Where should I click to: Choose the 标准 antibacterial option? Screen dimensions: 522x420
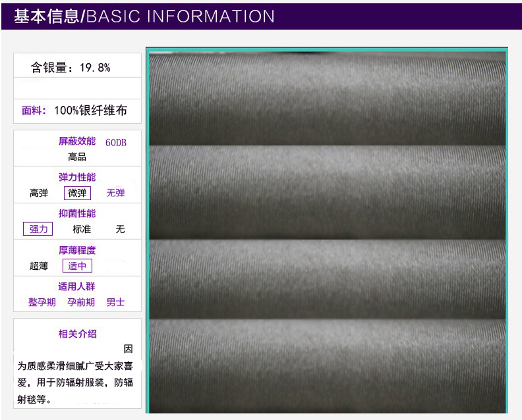click(x=82, y=229)
